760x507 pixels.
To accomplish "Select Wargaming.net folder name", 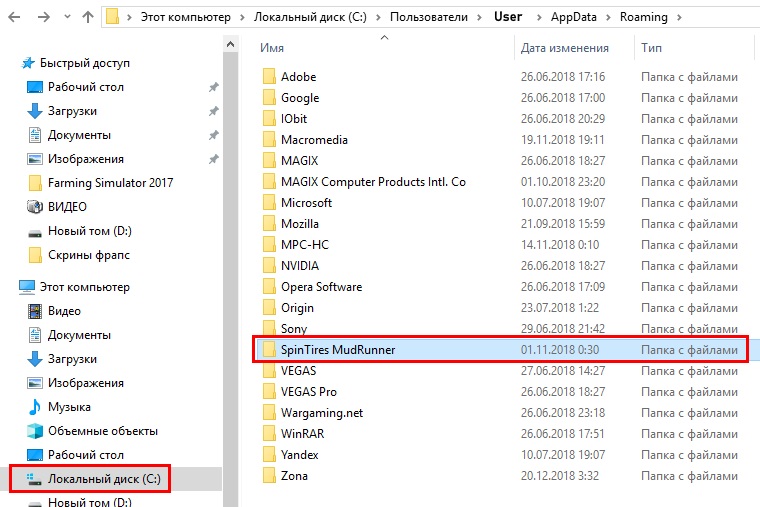I will [x=322, y=413].
